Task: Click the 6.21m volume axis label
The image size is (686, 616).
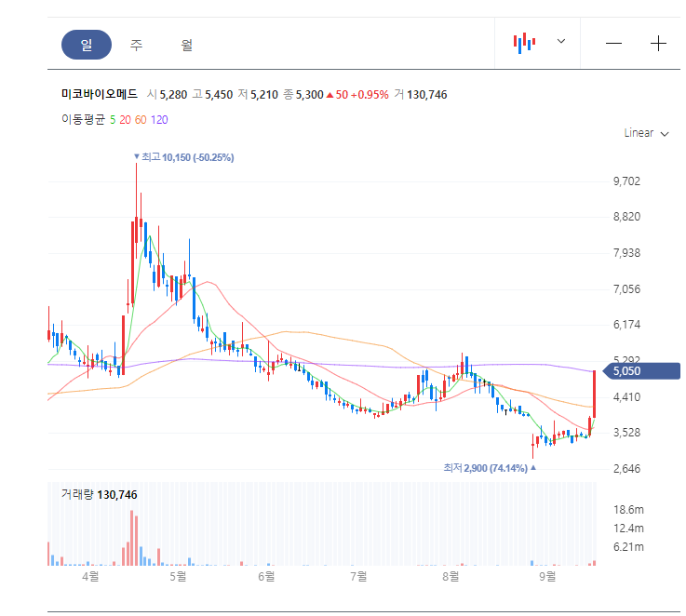Action: [x=628, y=547]
